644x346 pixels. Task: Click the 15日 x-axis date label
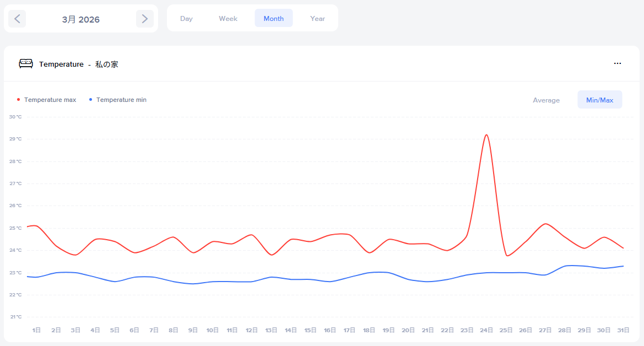310,330
